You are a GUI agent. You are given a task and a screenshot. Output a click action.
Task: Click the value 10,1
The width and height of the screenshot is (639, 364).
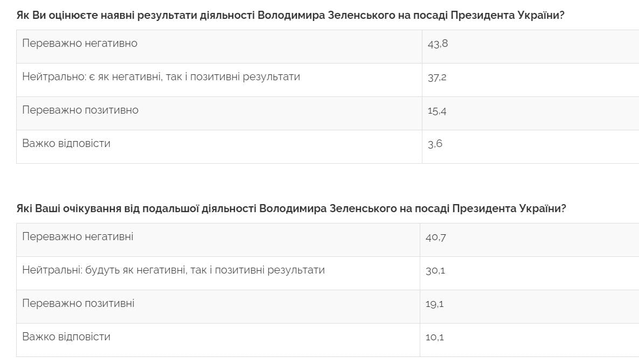[434, 337]
